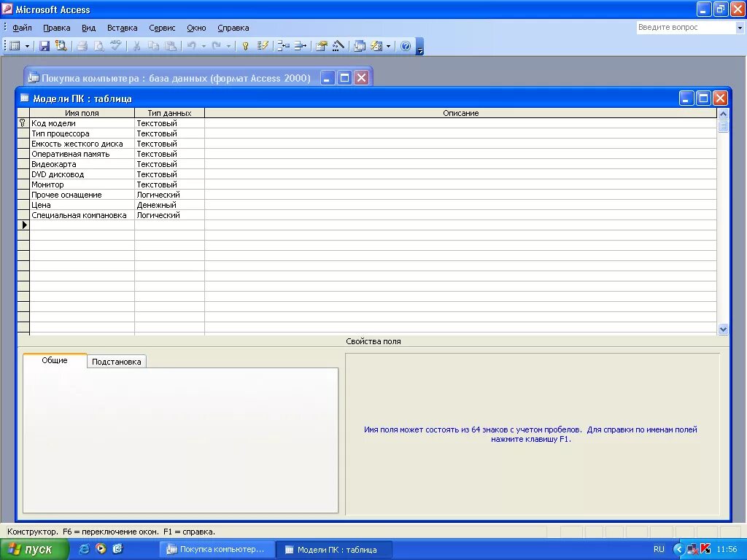747x560 pixels.
Task: Select the Оперативная память field cell
Action: tap(82, 155)
